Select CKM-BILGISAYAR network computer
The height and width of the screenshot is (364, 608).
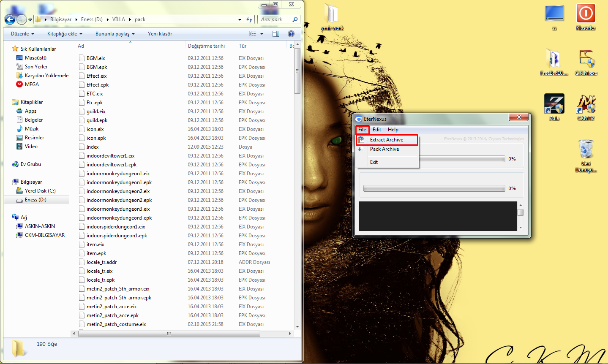point(41,235)
